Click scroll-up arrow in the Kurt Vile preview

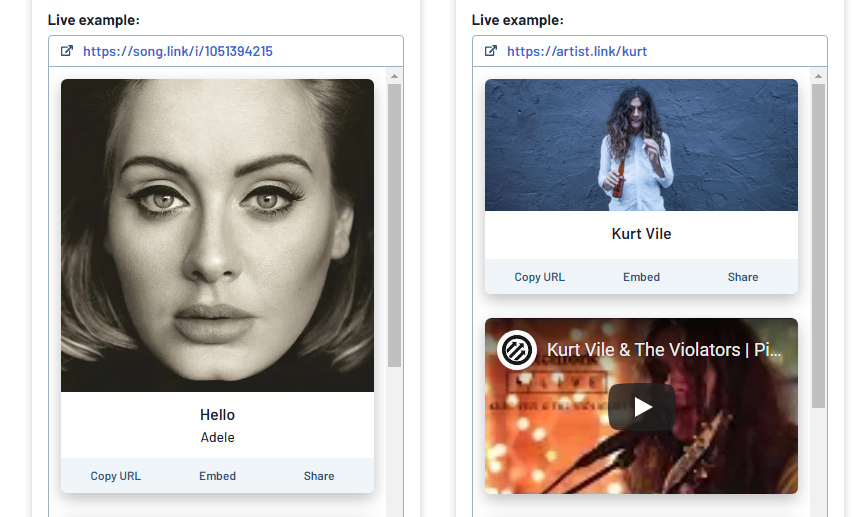click(x=818, y=76)
